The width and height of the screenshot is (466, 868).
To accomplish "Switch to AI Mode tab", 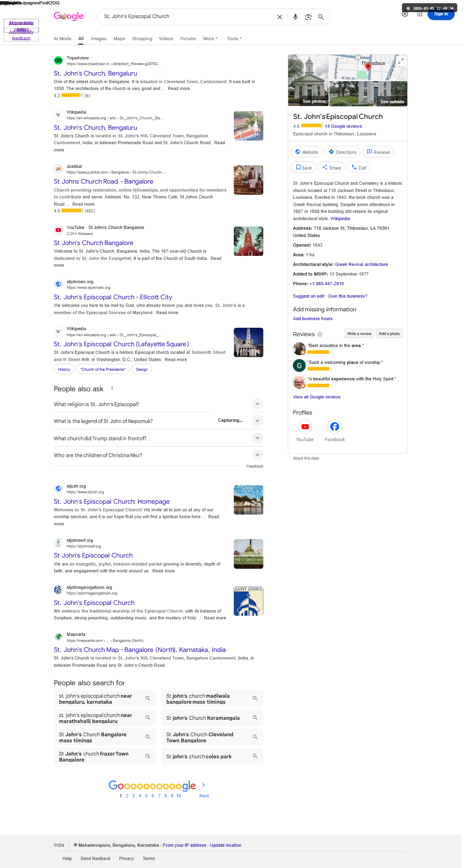I will click(x=63, y=39).
